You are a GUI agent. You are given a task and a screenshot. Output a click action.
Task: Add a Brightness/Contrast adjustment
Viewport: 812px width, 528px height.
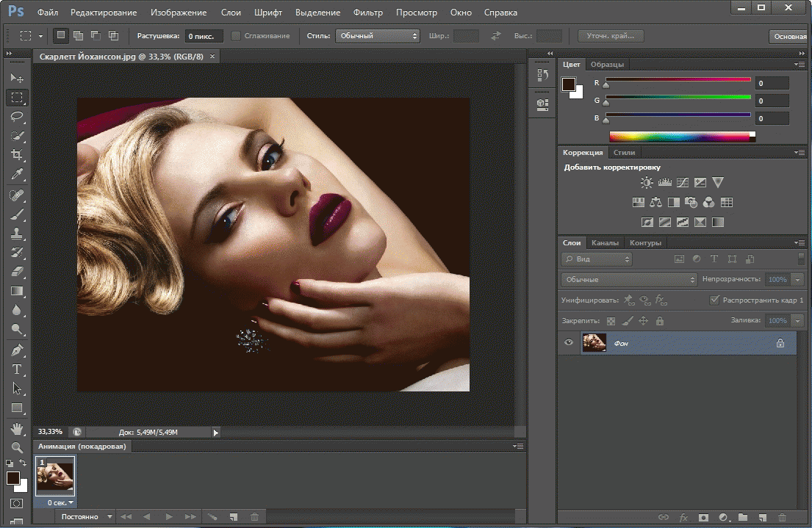[646, 182]
